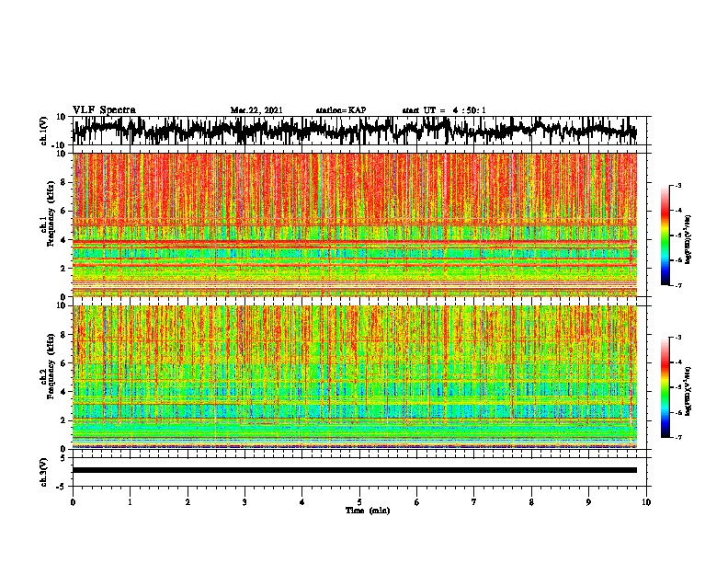Image resolution: width=728 pixels, height=563 pixels.
Task: Click the ch.2 spectrogram panel
Action: [355, 377]
